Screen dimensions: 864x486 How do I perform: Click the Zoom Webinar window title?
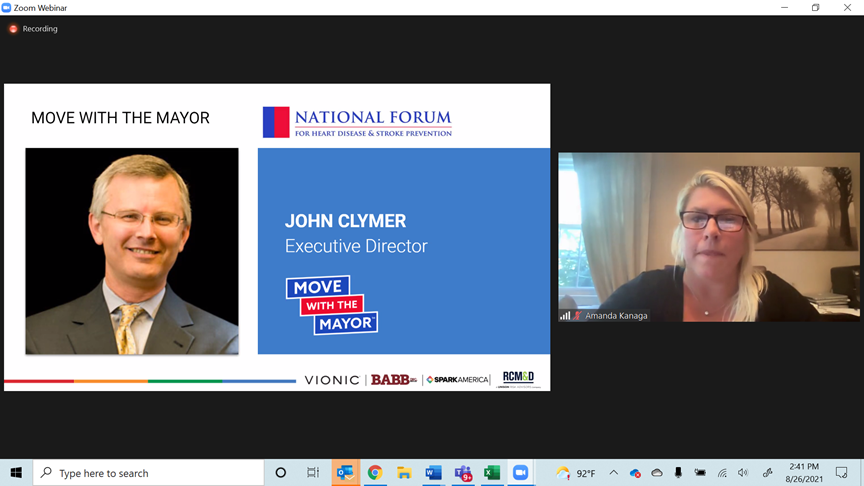point(40,8)
